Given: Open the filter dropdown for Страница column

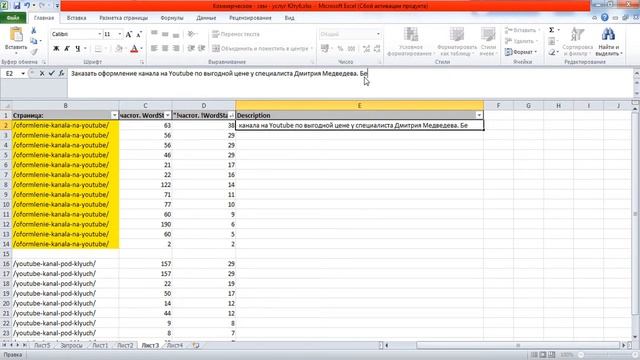Looking at the screenshot, I should coord(114,116).
